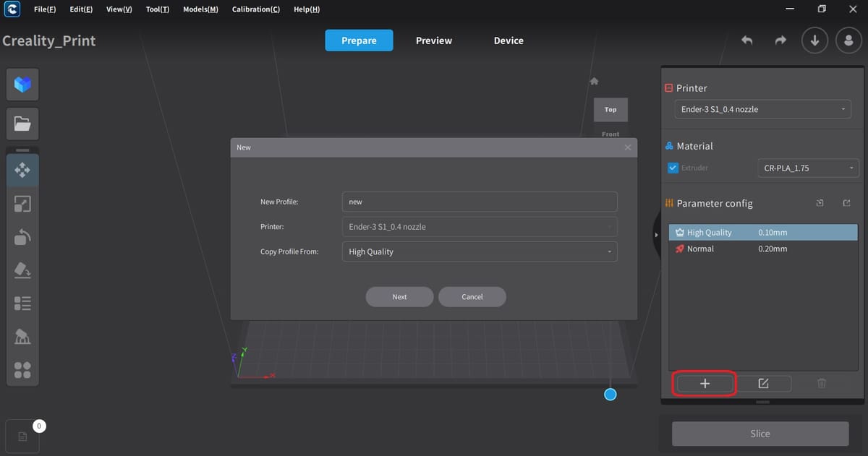The image size is (868, 456).
Task: Click the Material section heading
Action: 694,146
